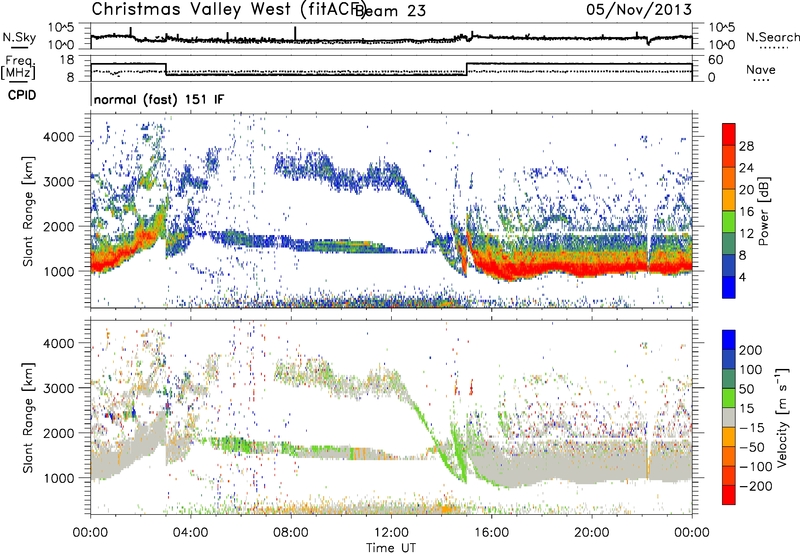
Task: Click the '18' frequency axis tick label
Action: 67,60
